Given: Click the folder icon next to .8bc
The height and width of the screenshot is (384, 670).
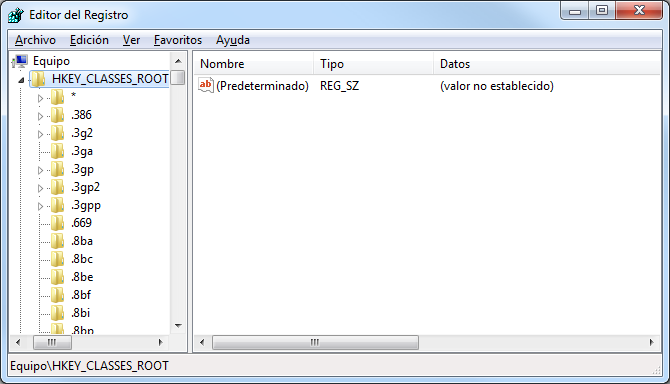Looking at the screenshot, I should tap(57, 259).
